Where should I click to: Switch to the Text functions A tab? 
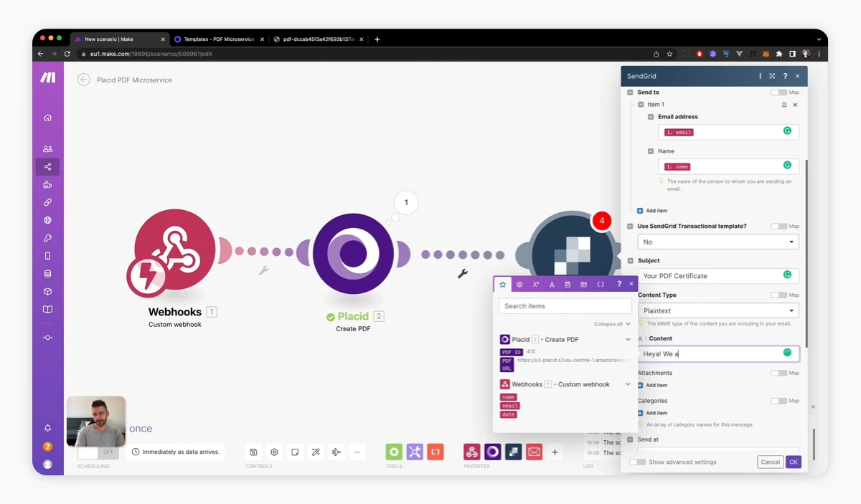tap(552, 285)
